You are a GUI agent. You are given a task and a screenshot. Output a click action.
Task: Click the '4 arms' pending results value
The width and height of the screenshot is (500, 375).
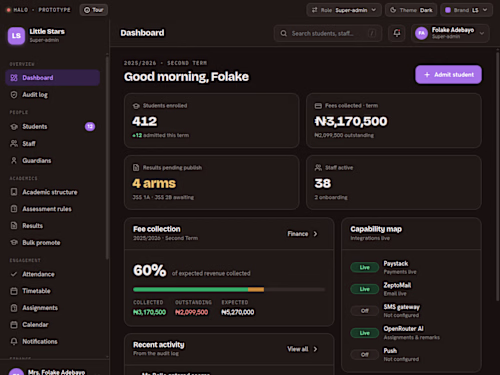154,183
